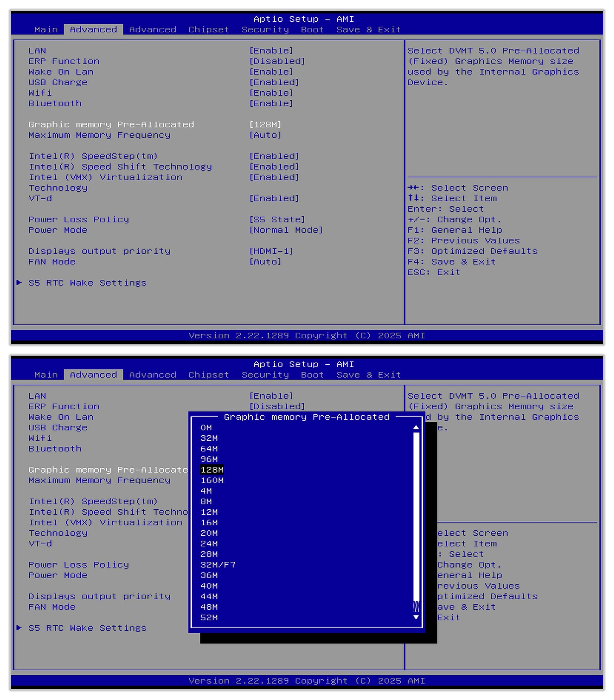
Task: Toggle the USB Charge [Enabled] value
Action: pos(274,82)
